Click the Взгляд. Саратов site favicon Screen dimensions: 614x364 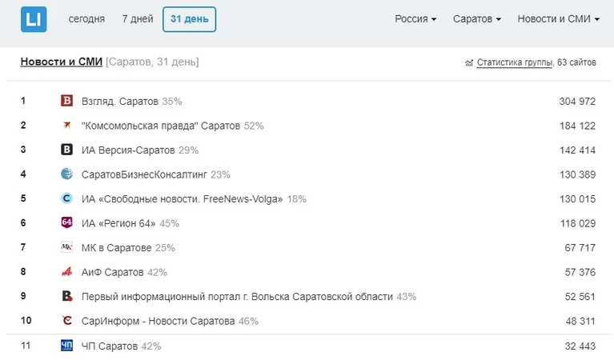[67, 101]
